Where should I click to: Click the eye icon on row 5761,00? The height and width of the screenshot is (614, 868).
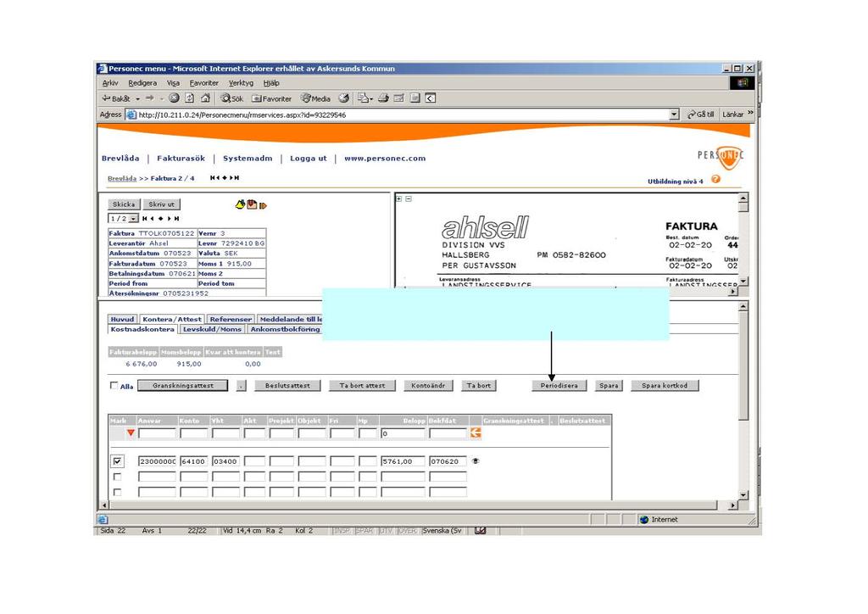point(475,460)
